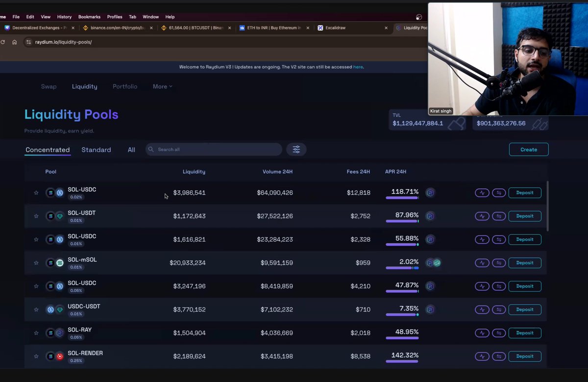
Task: Type in the Search all field
Action: (213, 149)
